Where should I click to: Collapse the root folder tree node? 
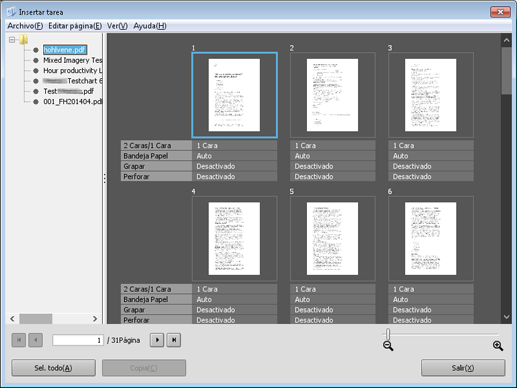12,40
